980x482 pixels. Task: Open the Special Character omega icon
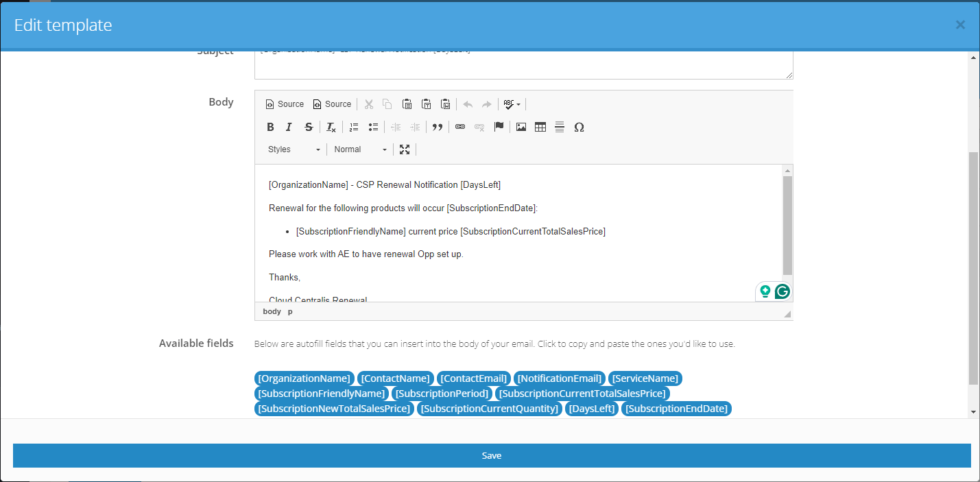(x=579, y=127)
